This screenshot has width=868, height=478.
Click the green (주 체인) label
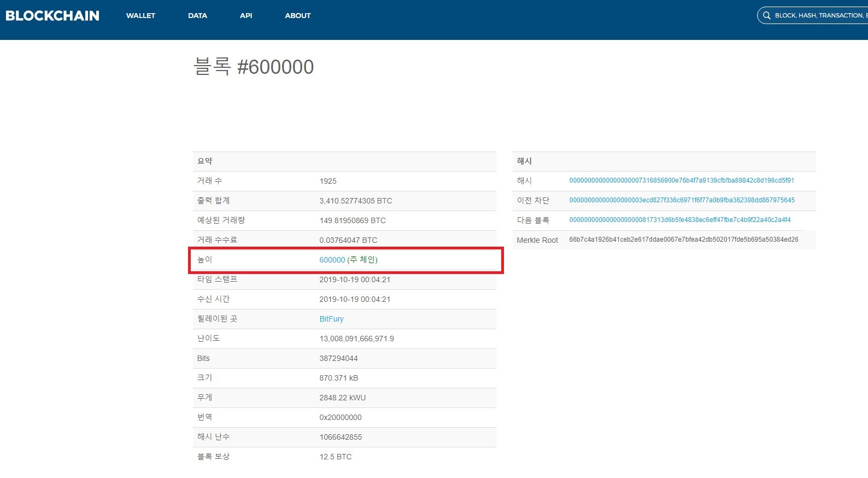[362, 260]
